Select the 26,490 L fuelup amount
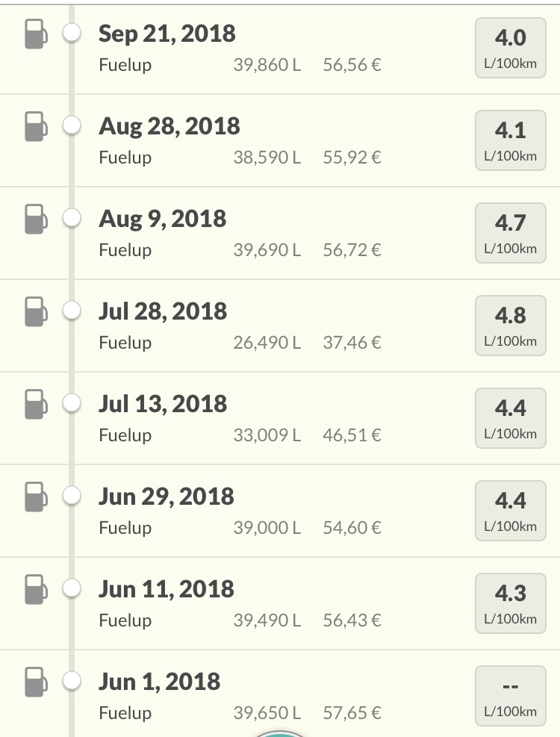 point(267,343)
